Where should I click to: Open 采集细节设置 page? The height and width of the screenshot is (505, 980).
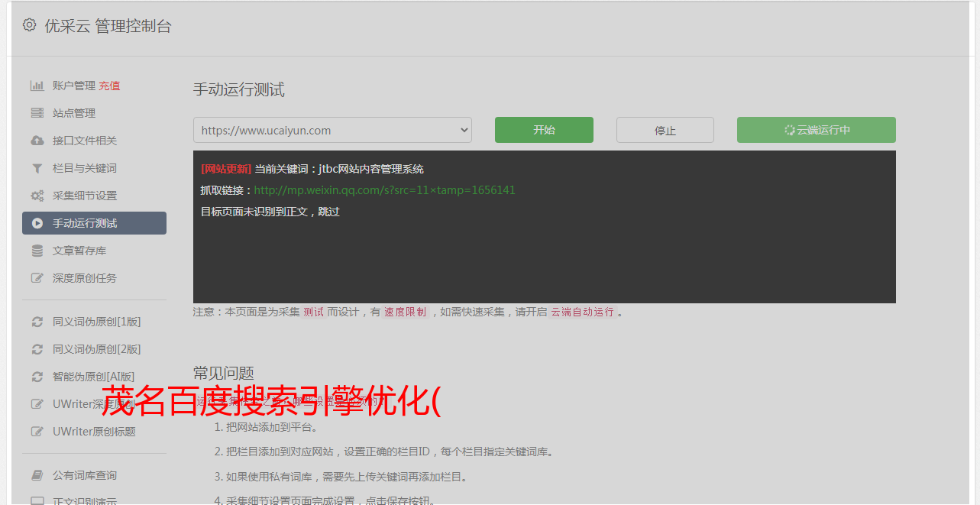(x=85, y=196)
